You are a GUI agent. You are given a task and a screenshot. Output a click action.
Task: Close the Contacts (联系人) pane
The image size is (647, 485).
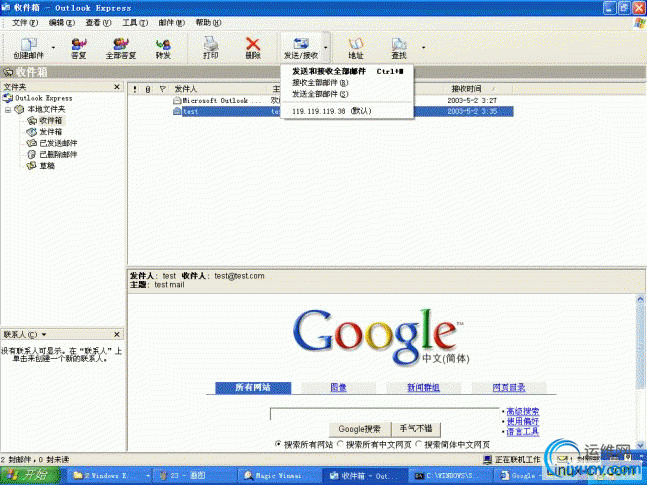[117, 334]
